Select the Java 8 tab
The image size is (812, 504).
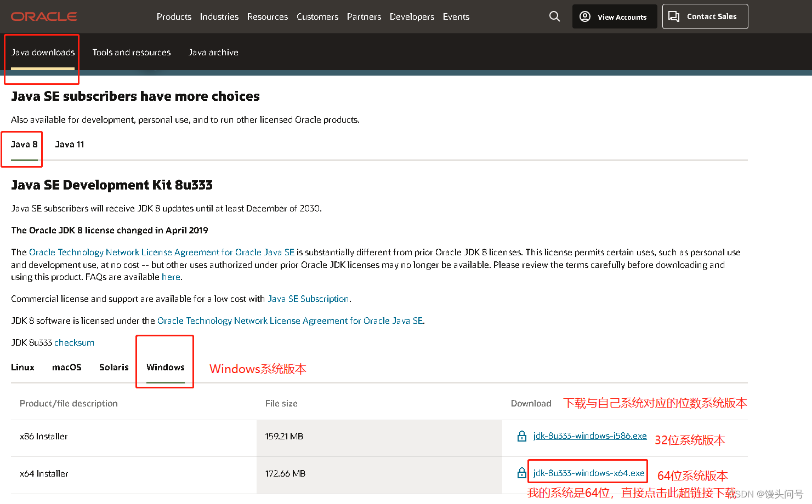24,145
